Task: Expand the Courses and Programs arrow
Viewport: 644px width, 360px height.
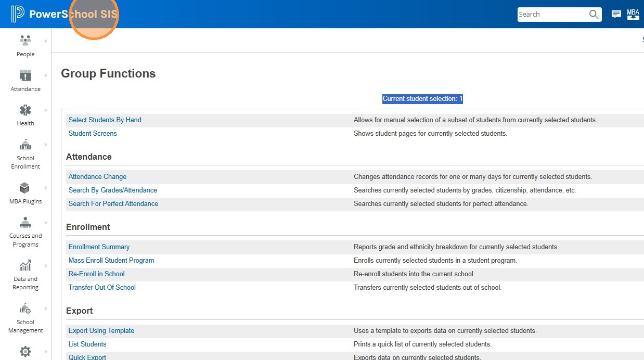Action: (46, 223)
